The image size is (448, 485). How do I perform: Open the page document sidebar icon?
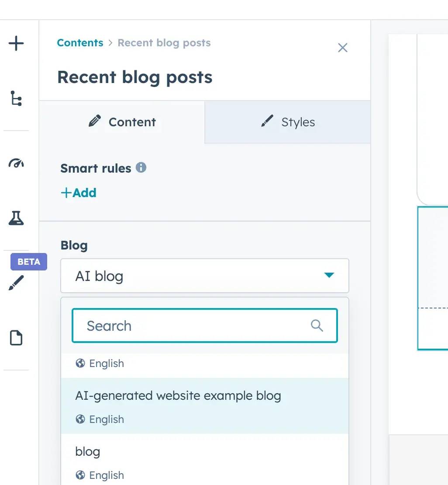[x=16, y=337]
